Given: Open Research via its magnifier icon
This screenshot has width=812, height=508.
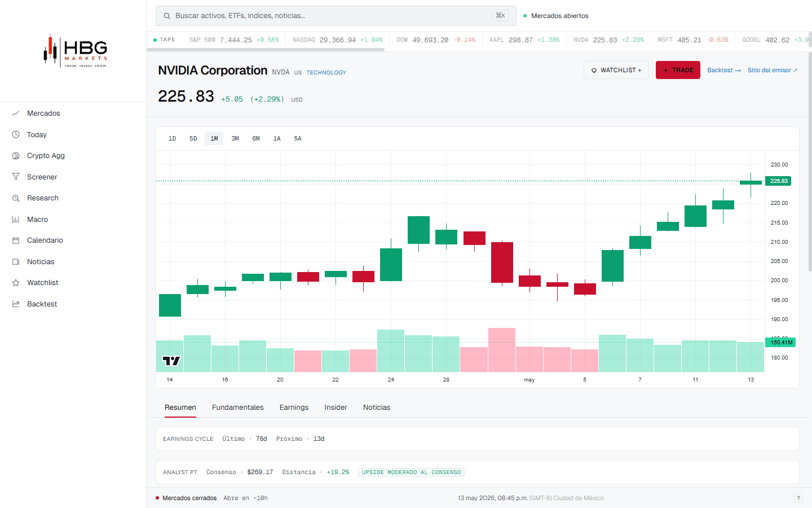Looking at the screenshot, I should coord(16,198).
